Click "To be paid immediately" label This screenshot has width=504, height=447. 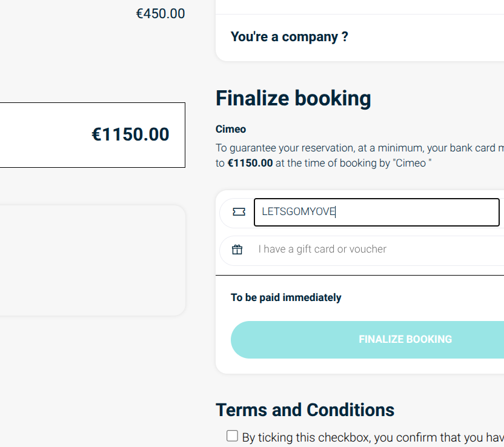click(x=286, y=297)
